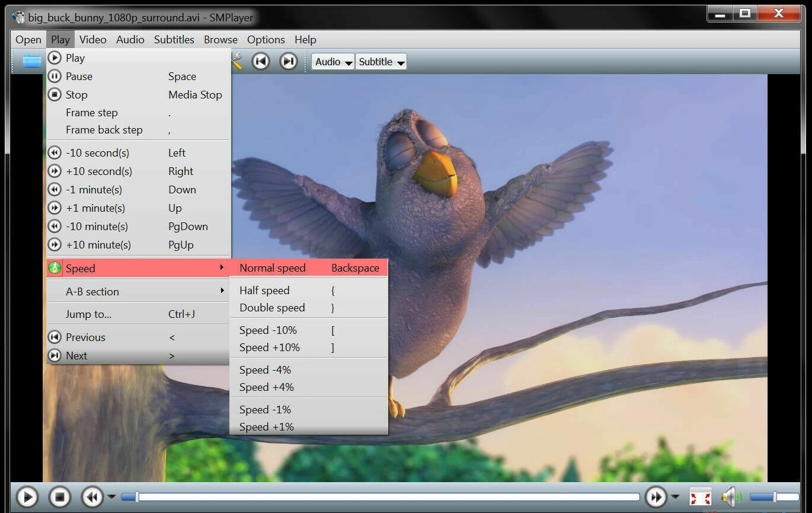
Task: Choose Speed +4% option
Action: point(309,387)
